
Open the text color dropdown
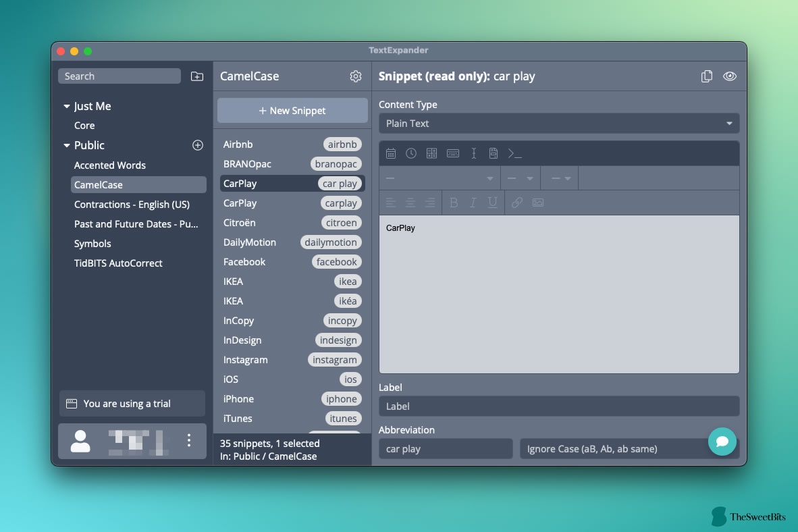(x=560, y=178)
